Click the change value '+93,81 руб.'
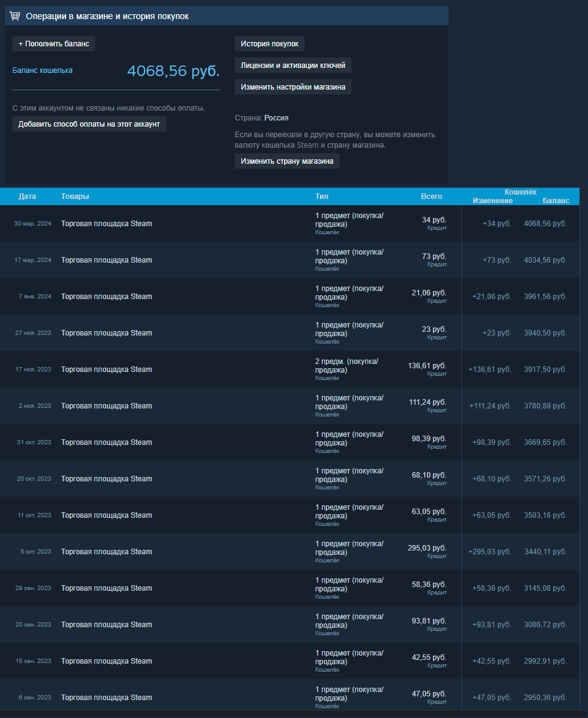 point(492,625)
